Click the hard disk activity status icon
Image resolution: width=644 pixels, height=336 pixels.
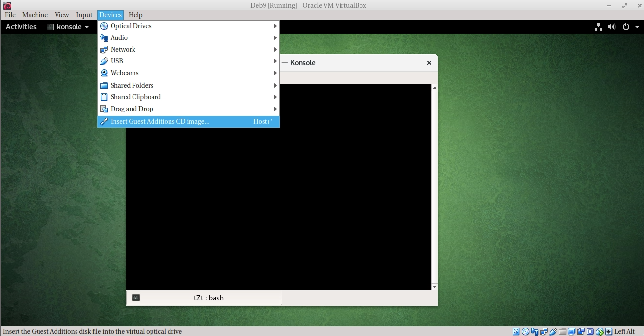pos(516,332)
